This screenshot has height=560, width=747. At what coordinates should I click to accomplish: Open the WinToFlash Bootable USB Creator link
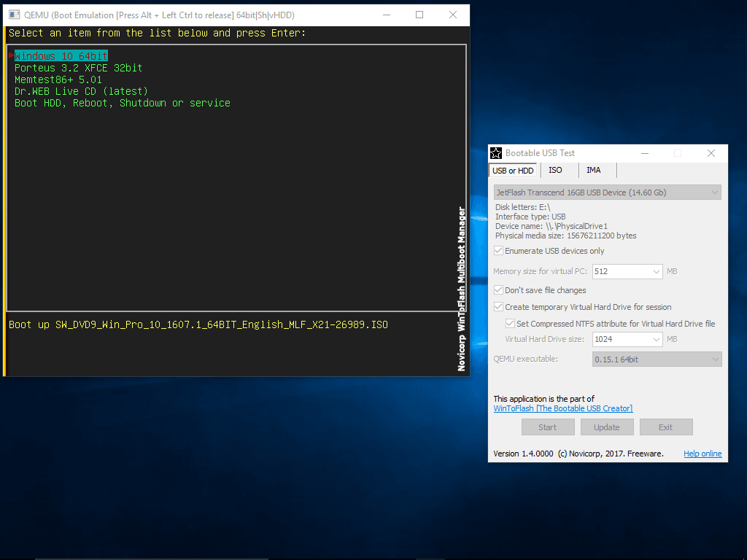[563, 408]
